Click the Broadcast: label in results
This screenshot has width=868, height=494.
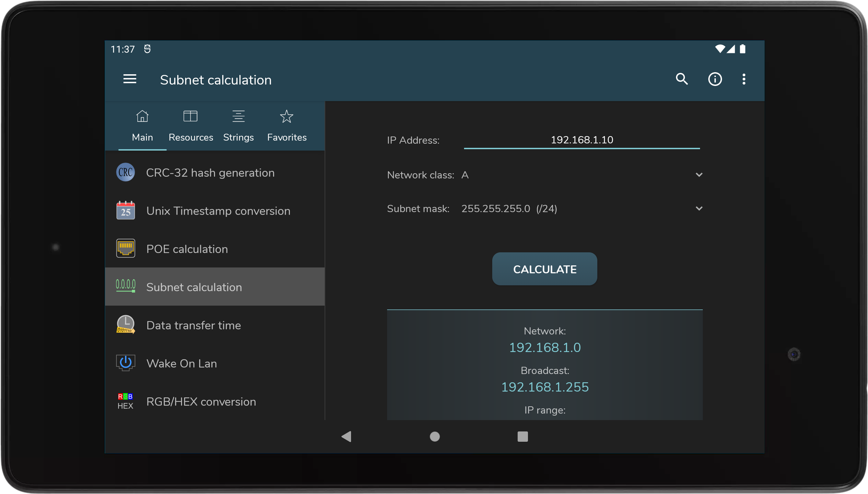[545, 371]
